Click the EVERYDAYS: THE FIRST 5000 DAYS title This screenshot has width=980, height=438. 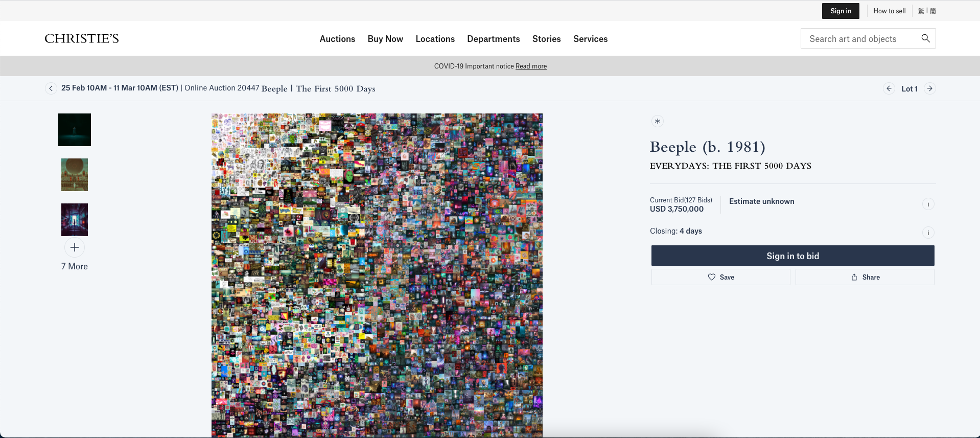click(x=731, y=166)
